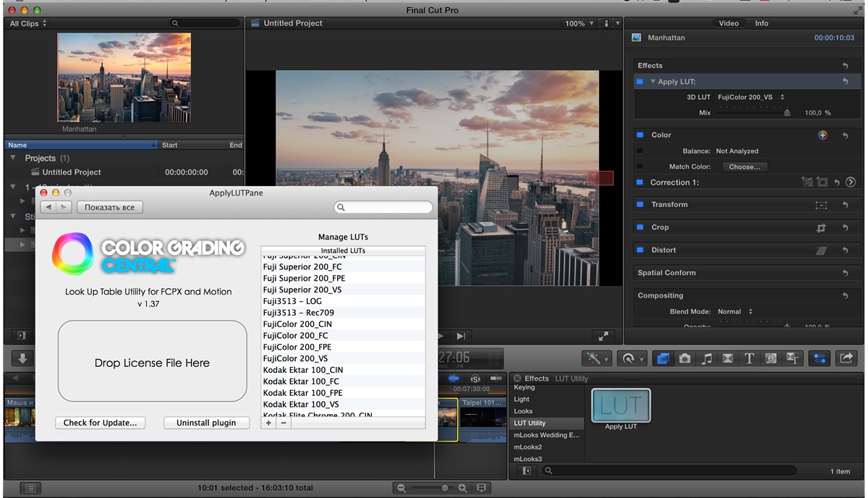Add a color correction with plus icon
The height and width of the screenshot is (498, 868).
822,135
